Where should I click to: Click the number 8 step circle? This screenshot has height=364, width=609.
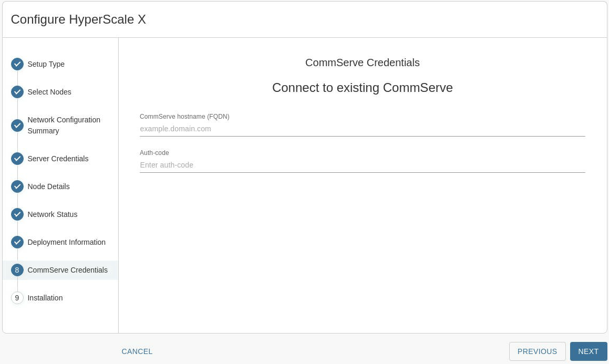click(x=17, y=270)
